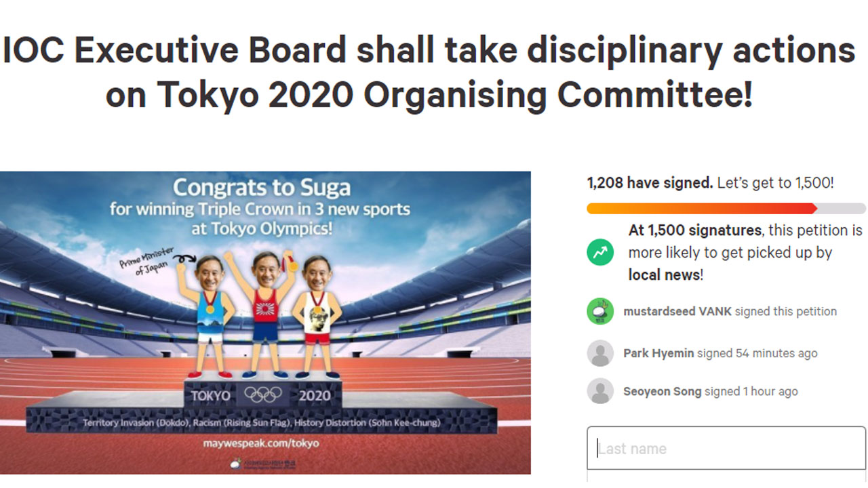This screenshot has height=488, width=868.
Task: Open mustardseed VANK's avatar icon
Action: point(600,311)
